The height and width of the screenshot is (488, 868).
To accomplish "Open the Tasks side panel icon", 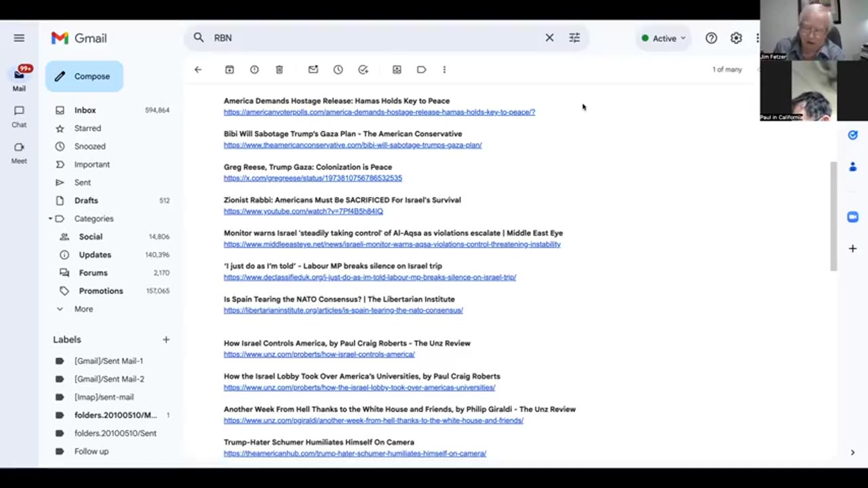I will [x=852, y=136].
